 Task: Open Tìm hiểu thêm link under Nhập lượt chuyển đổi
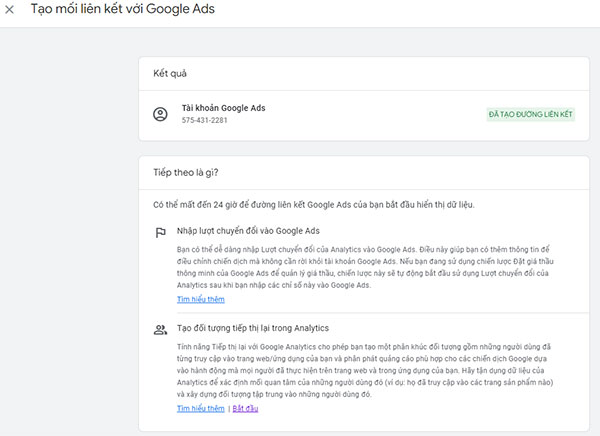201,299
